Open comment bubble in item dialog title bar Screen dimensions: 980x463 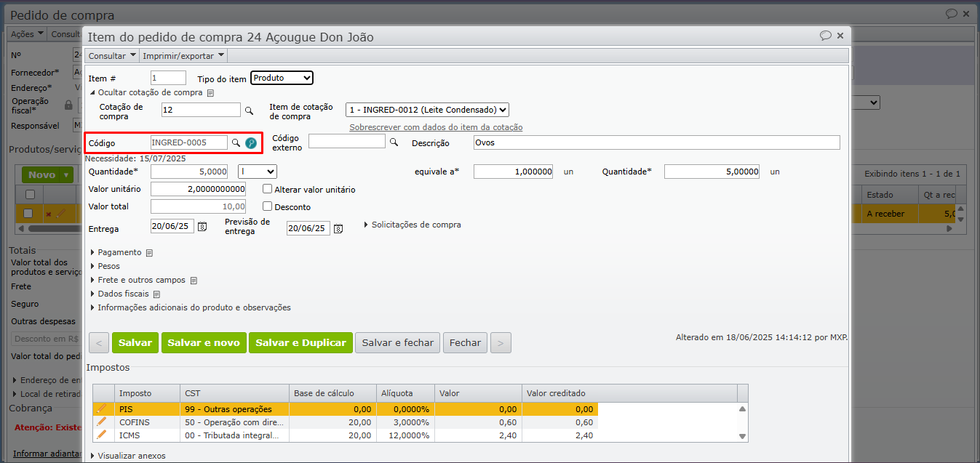tap(825, 35)
